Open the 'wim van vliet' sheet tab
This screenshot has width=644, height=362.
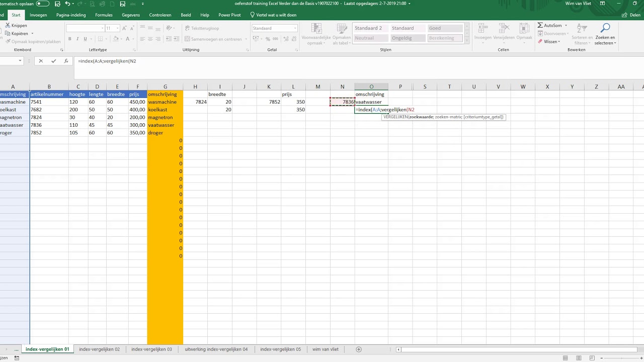[x=326, y=349]
